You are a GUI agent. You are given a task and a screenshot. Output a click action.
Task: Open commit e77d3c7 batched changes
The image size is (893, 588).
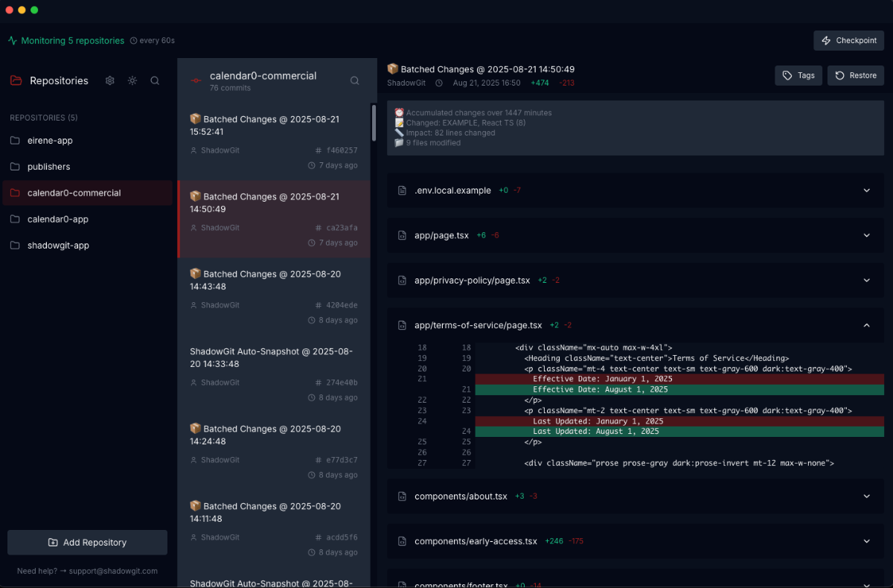pos(273,451)
